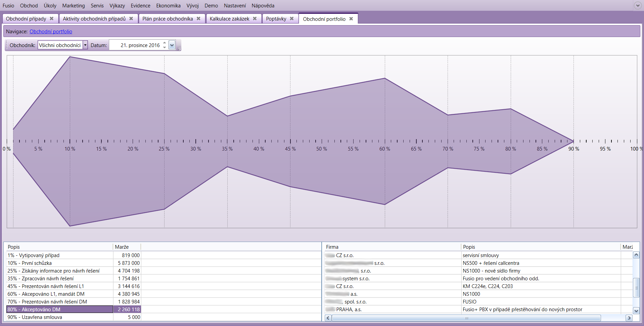
Task: Open the Obchodník dropdown list
Action: tap(85, 45)
